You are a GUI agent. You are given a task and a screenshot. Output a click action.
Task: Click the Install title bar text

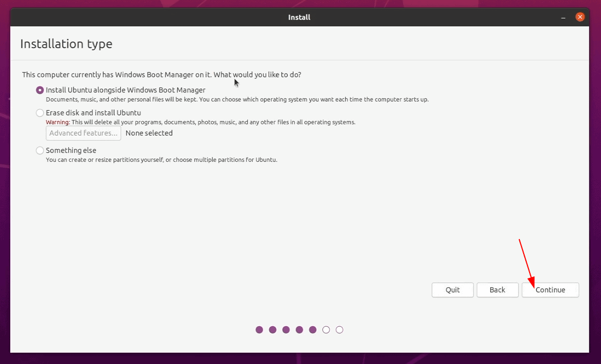tap(299, 17)
